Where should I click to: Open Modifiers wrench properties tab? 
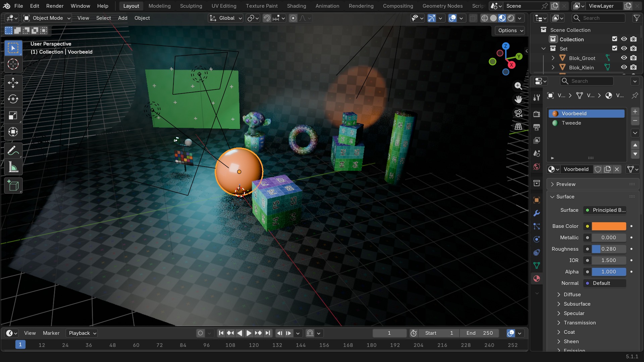(x=537, y=213)
